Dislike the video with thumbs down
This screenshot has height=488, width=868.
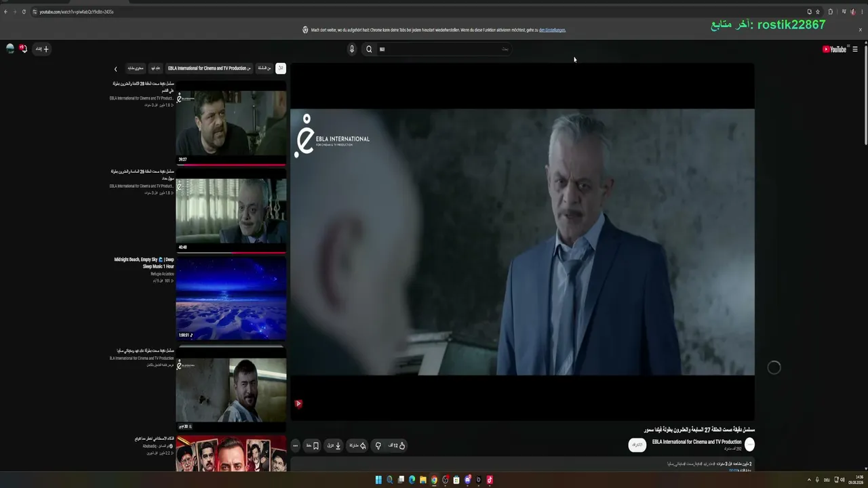coord(378,445)
